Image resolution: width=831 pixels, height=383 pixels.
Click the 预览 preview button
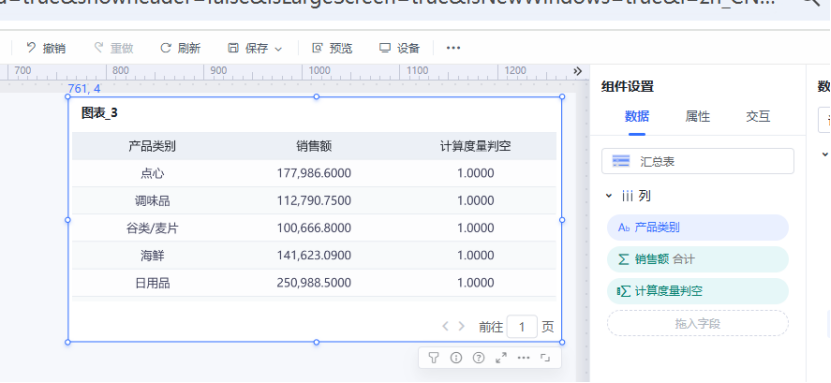[332, 48]
